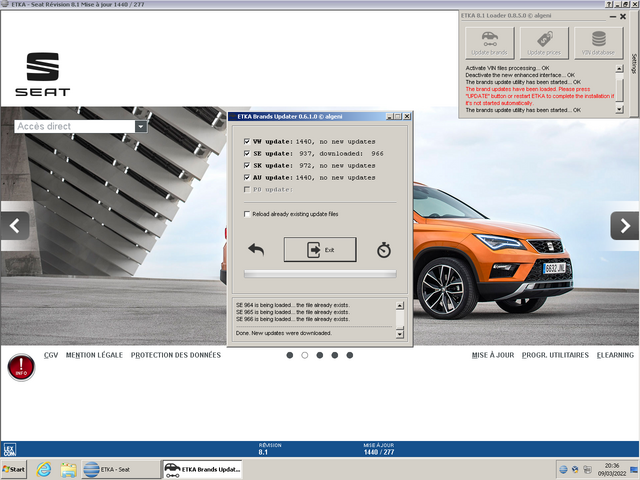Toggle the SE update checkbox

[x=247, y=153]
